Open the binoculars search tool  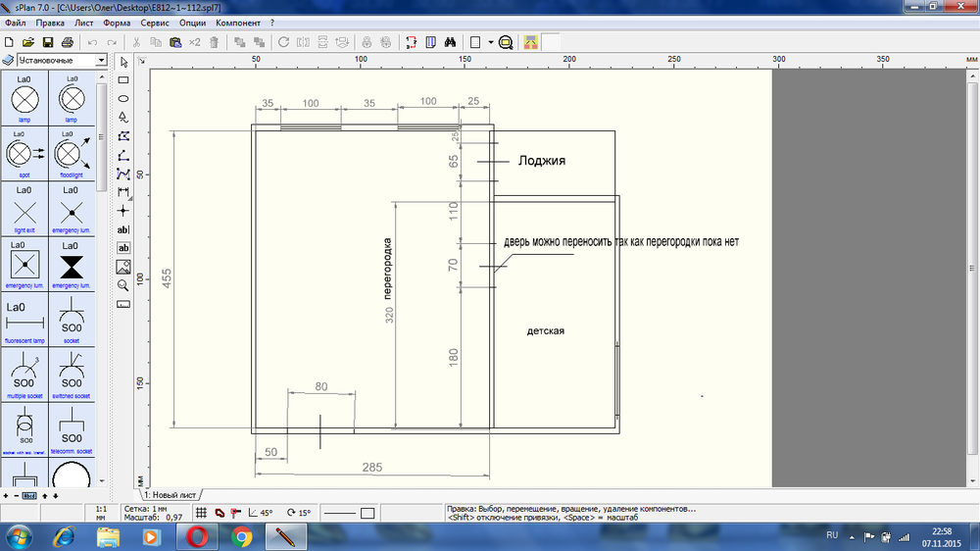coord(449,42)
